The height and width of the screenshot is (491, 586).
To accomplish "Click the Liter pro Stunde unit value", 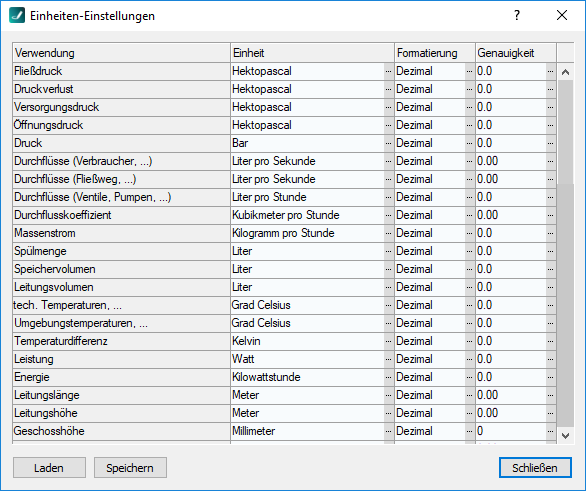I will tap(269, 197).
